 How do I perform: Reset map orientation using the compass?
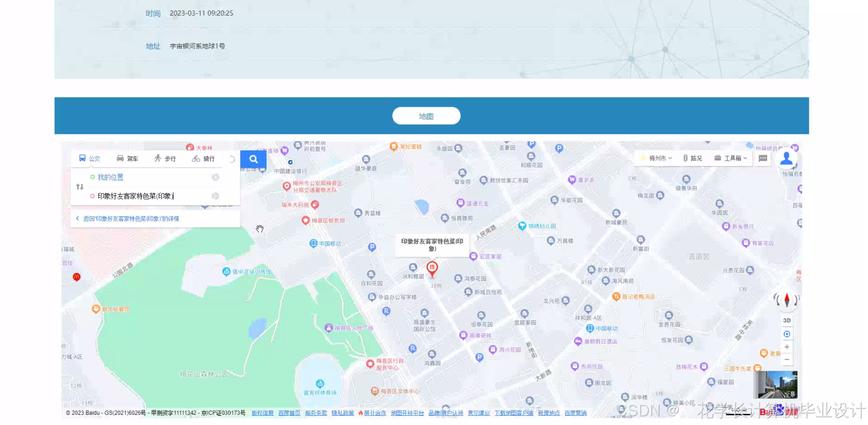coord(787,300)
